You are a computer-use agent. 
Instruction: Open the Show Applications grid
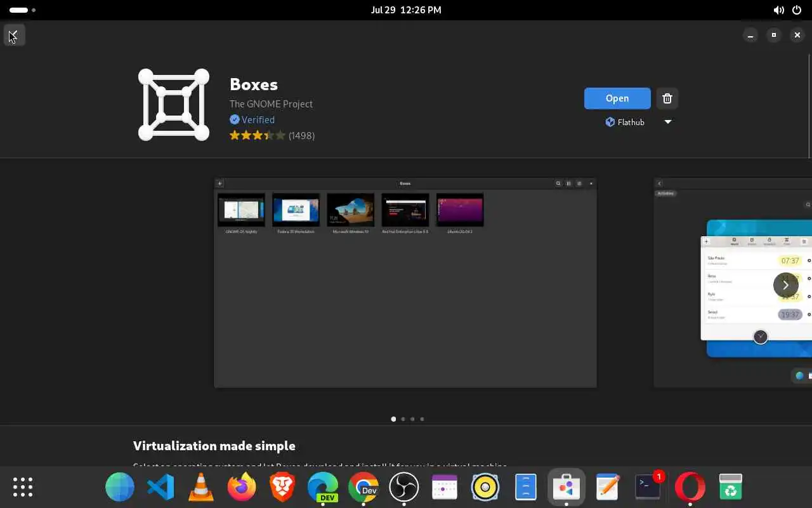[x=23, y=487]
